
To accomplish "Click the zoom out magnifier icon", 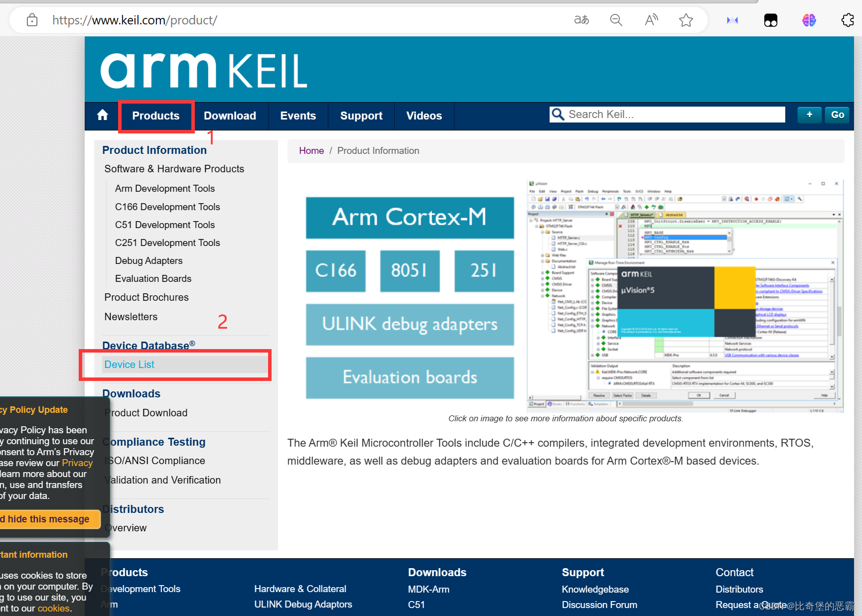I will pos(616,20).
